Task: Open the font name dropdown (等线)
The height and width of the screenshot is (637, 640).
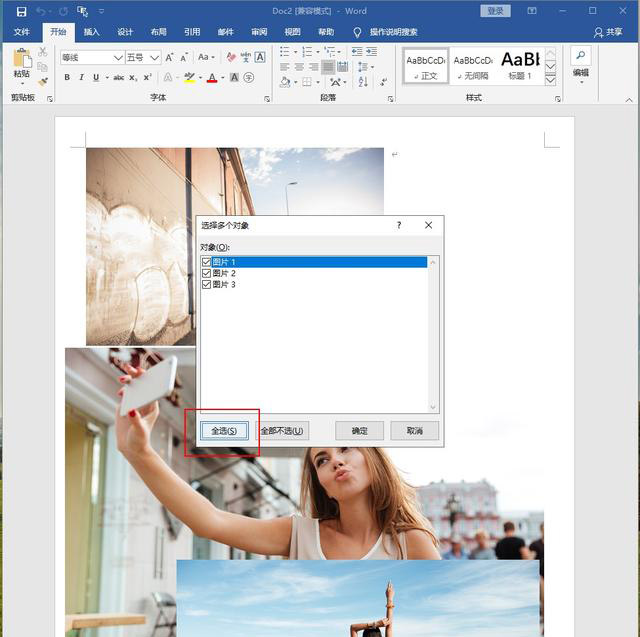Action: (118, 57)
